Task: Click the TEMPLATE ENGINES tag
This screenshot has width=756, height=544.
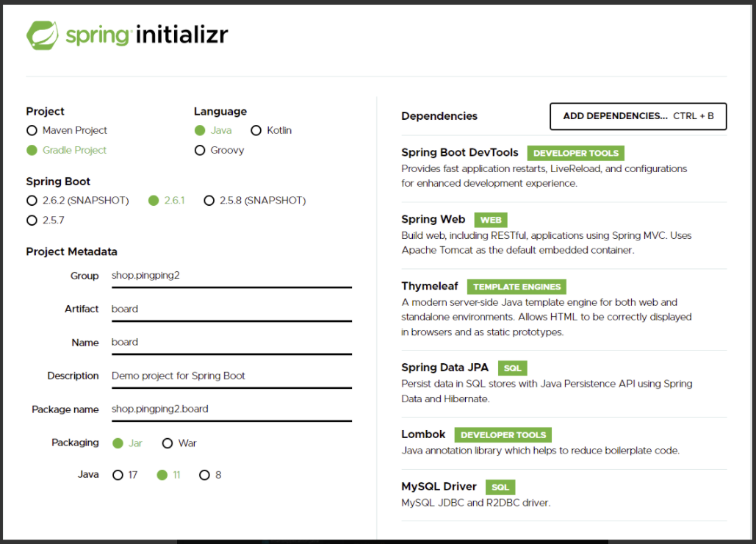Action: [517, 287]
